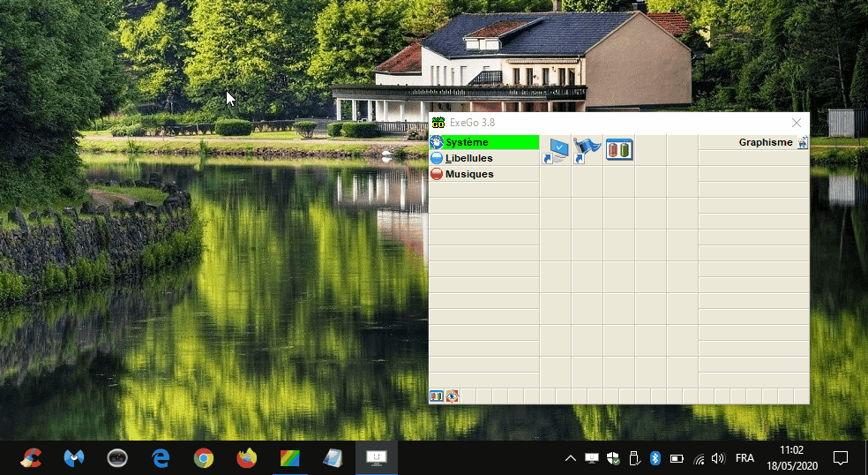The height and width of the screenshot is (475, 868).
Task: Check battery status in the system tray
Action: pos(677,458)
